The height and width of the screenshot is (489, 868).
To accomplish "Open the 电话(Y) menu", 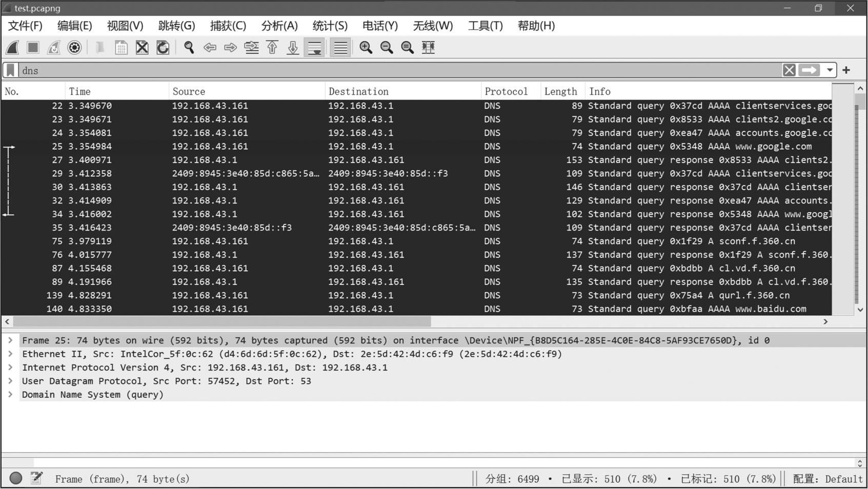I will click(380, 26).
